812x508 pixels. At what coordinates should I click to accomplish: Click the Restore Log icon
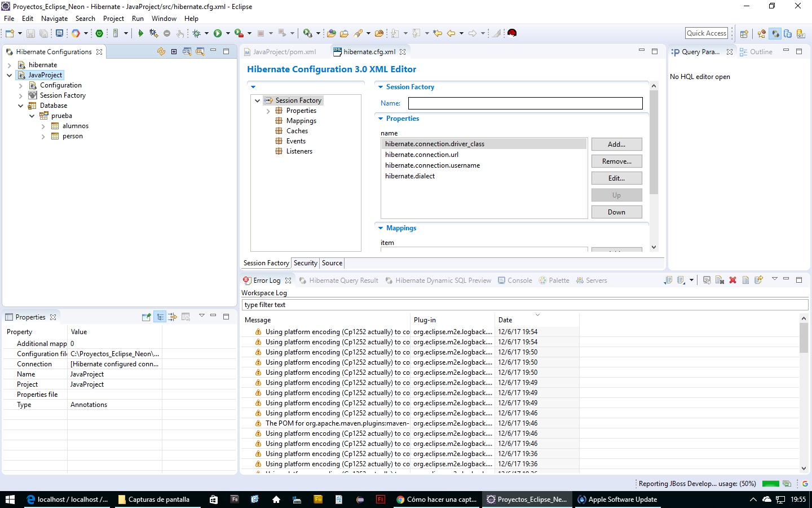click(x=758, y=280)
